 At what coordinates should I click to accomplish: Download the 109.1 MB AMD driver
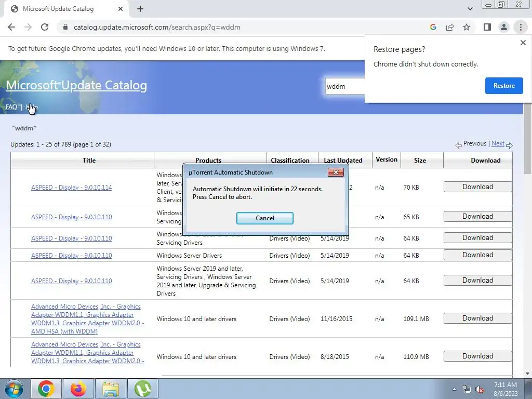click(478, 318)
